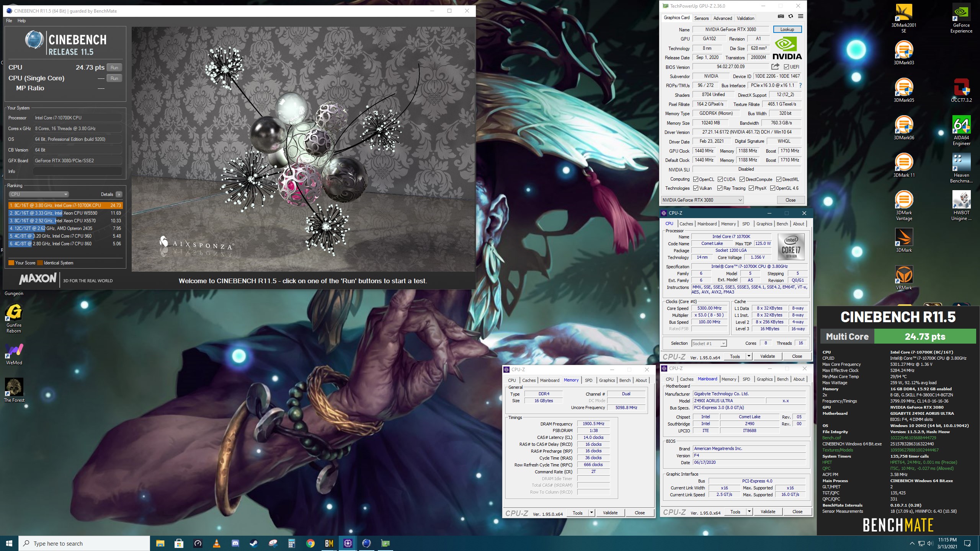Image resolution: width=980 pixels, height=551 pixels.
Task: Launch The Forest desktop icon
Action: pos(14,390)
